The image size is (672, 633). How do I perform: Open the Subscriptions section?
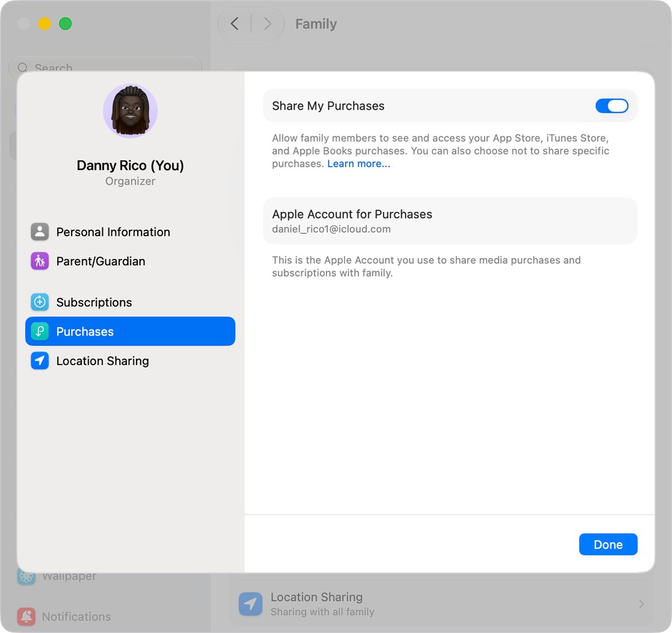click(x=130, y=302)
